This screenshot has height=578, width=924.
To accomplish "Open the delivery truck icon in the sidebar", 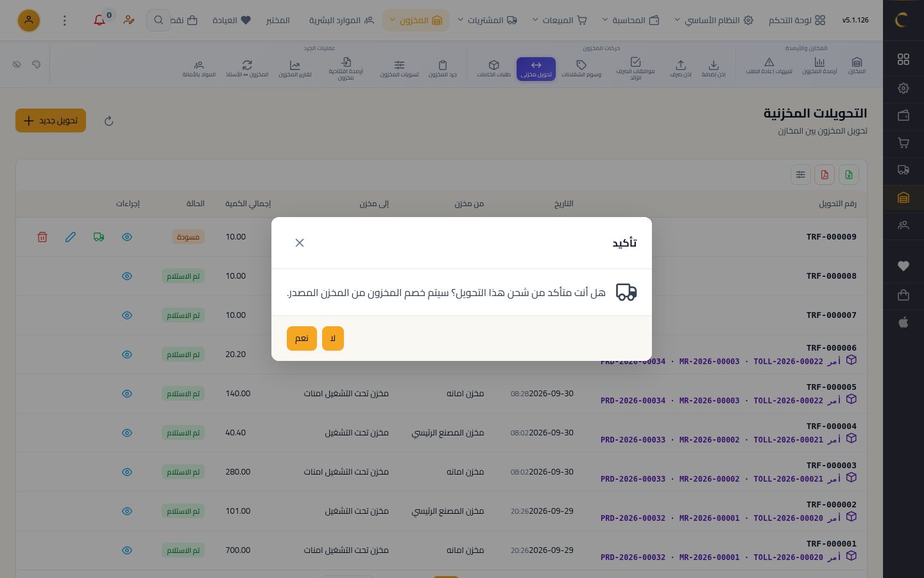I will (x=903, y=170).
